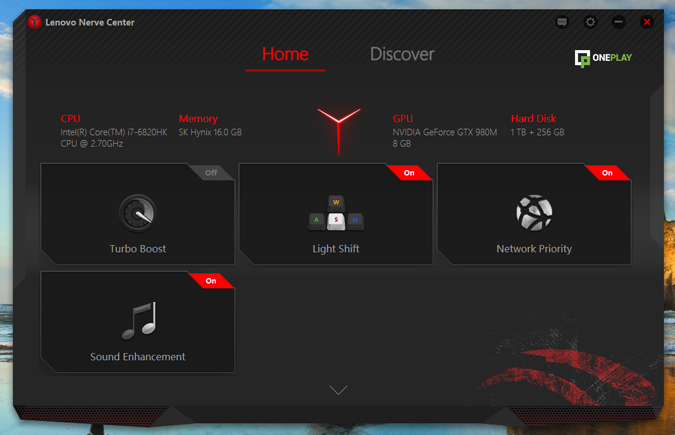Click the 'Lenovo Nerve Center' window title
This screenshot has width=675, height=435.
pyautogui.click(x=90, y=22)
